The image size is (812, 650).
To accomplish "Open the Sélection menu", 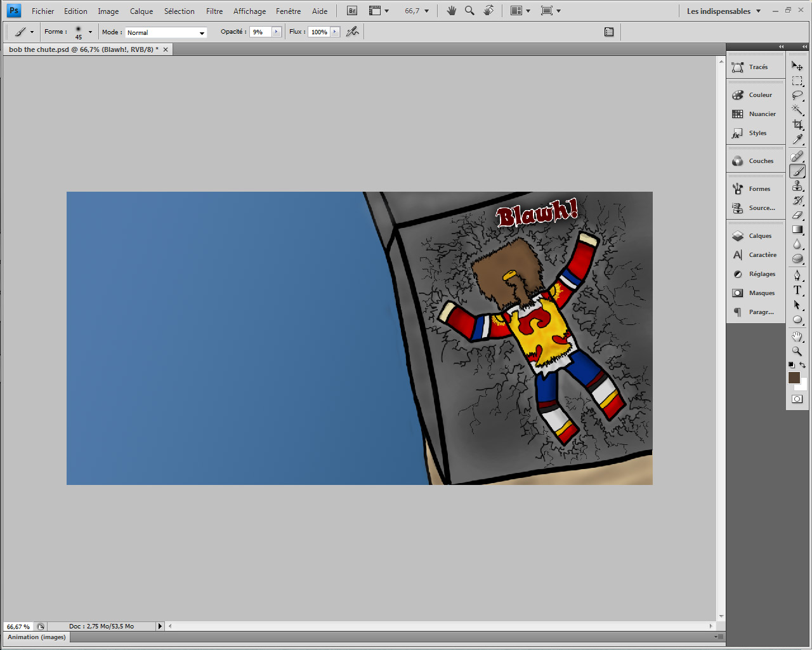I will pos(180,11).
